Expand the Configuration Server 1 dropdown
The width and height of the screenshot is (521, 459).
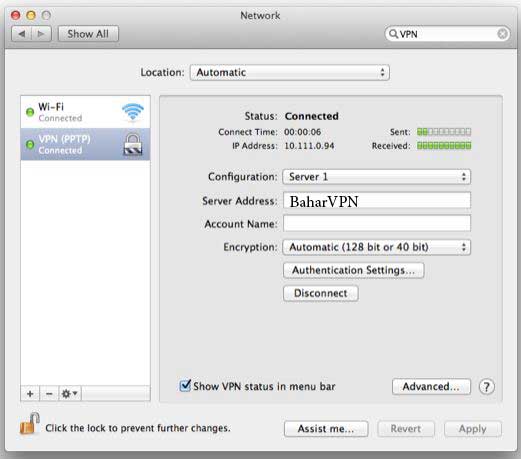(376, 177)
